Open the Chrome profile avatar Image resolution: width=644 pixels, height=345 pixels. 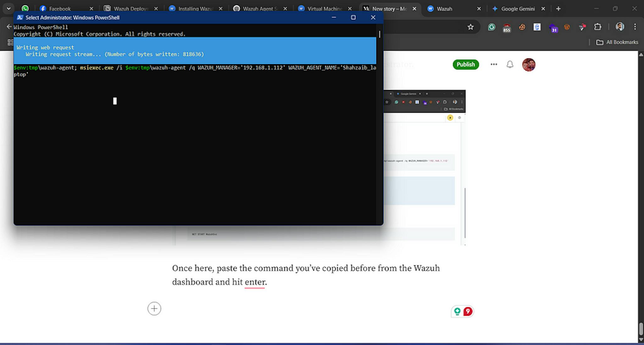(x=620, y=27)
